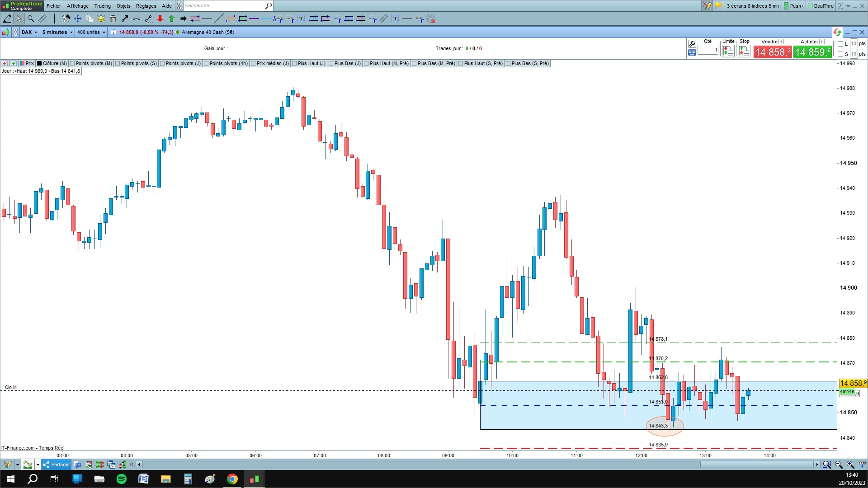Click the Spotify taskbar icon
Screen dimensions: 868x488
122,479
